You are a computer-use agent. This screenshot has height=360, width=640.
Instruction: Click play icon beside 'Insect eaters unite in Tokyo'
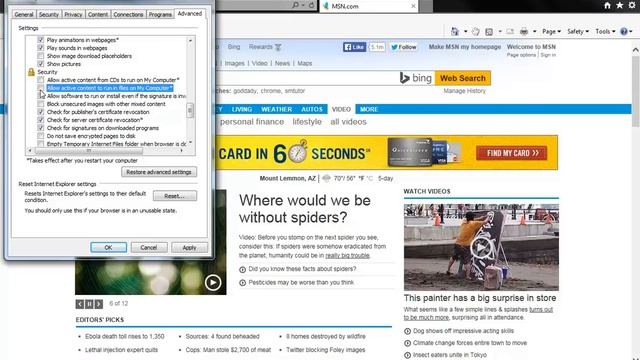(407, 356)
